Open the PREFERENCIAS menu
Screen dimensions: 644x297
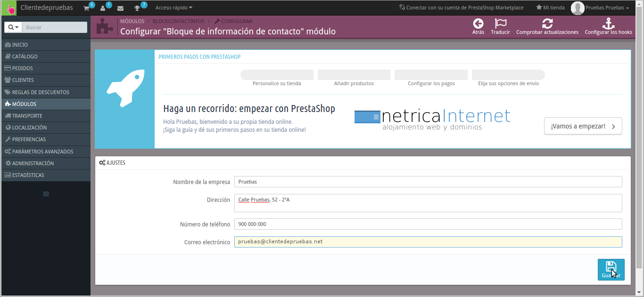coord(46,139)
